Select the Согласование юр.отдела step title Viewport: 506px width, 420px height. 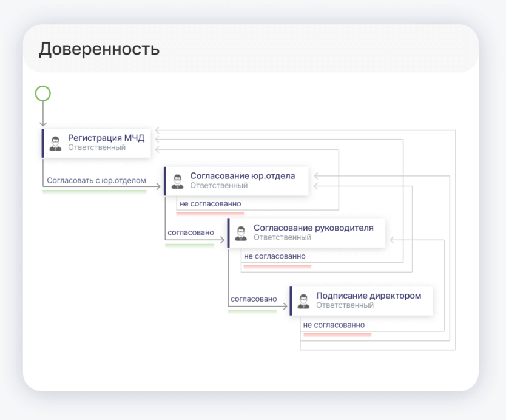tap(242, 176)
